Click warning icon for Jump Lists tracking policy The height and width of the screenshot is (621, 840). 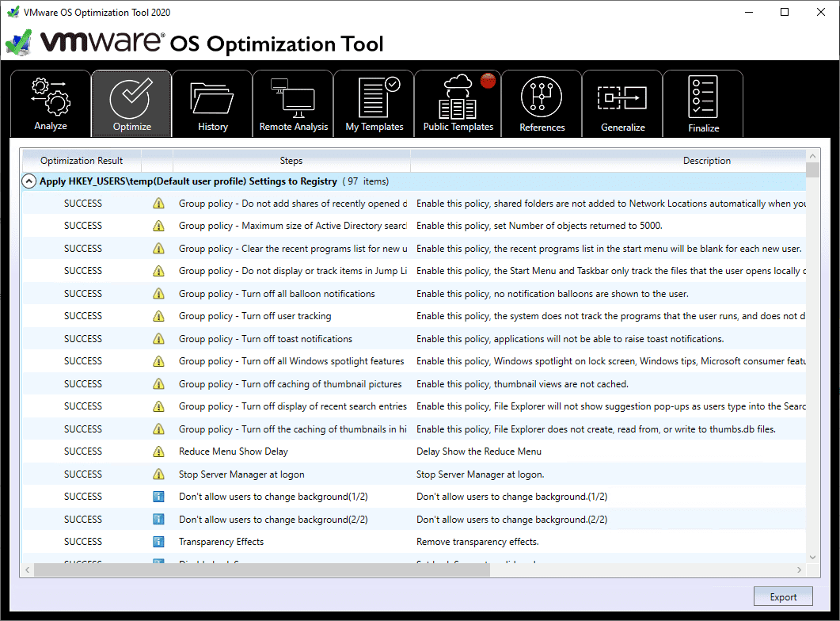click(x=158, y=271)
